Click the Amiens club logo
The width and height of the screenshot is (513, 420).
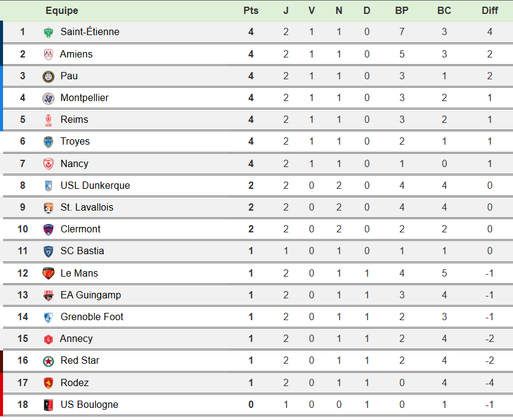[x=48, y=54]
